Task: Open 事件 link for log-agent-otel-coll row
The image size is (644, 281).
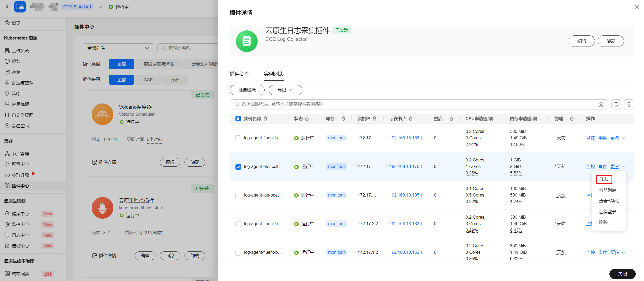Action: click(603, 167)
